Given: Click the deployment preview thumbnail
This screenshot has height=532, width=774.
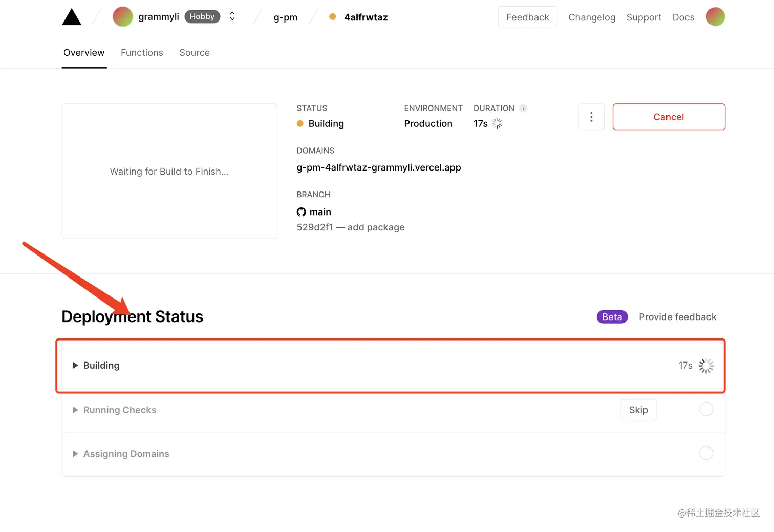Looking at the screenshot, I should (169, 171).
